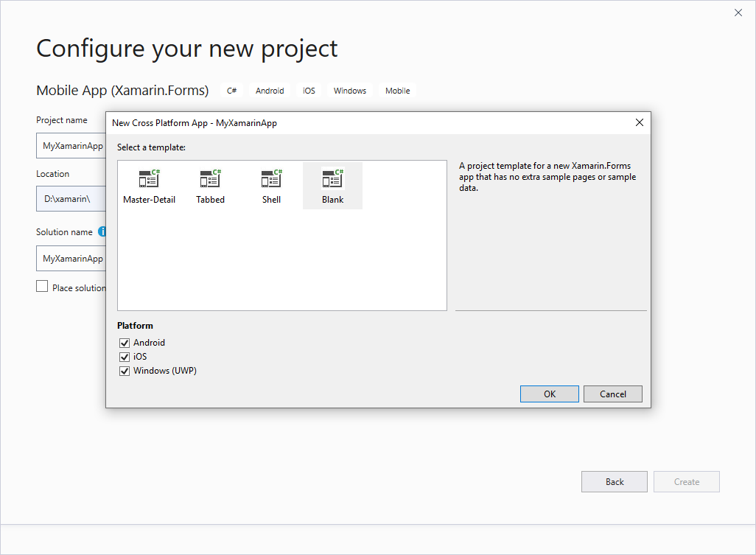Click the disabled Create button
Screen dimensions: 756x555
[687, 482]
